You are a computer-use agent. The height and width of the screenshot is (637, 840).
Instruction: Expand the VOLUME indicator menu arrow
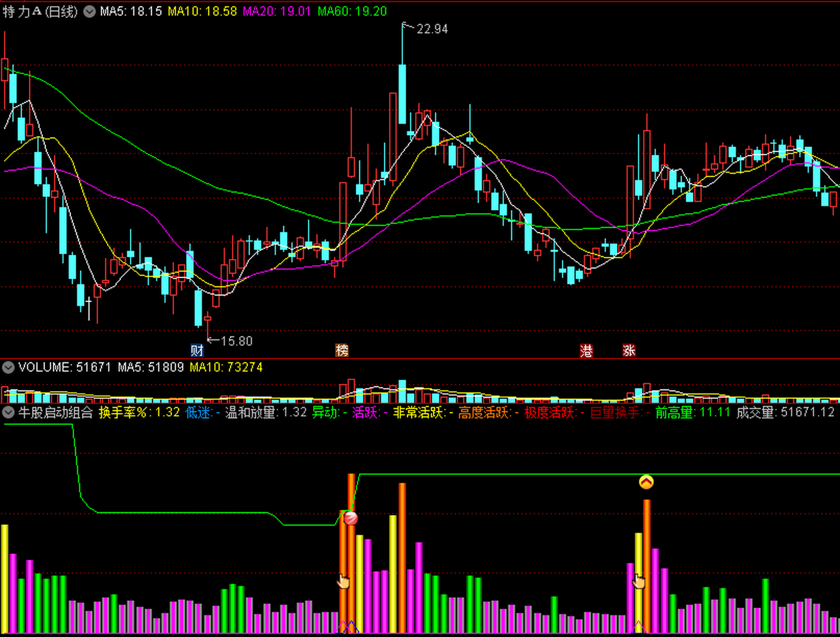coord(8,368)
